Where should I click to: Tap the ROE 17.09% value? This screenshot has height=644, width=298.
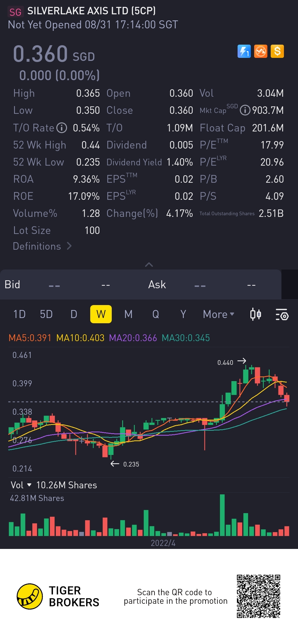point(84,196)
